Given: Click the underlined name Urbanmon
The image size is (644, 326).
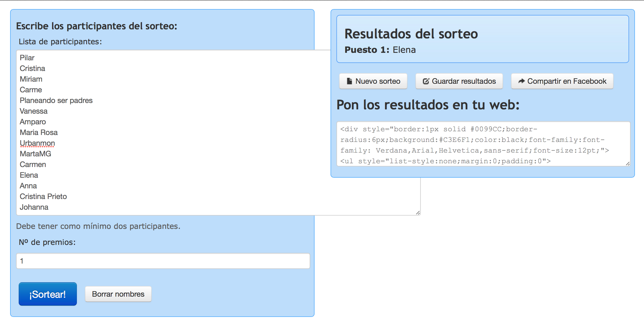Looking at the screenshot, I should click(37, 143).
